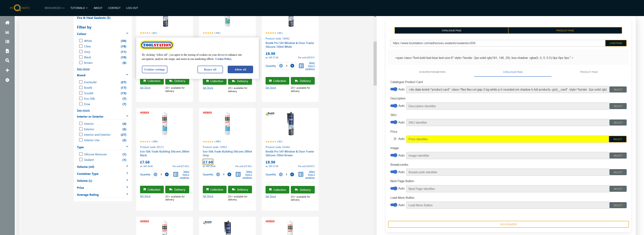Click Run Scraper button
Image resolution: width=644 pixels, height=235 pixels.
pos(508,224)
